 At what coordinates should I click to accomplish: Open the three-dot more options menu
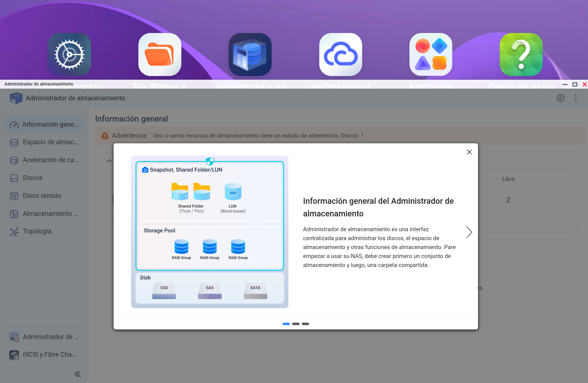coord(576,98)
